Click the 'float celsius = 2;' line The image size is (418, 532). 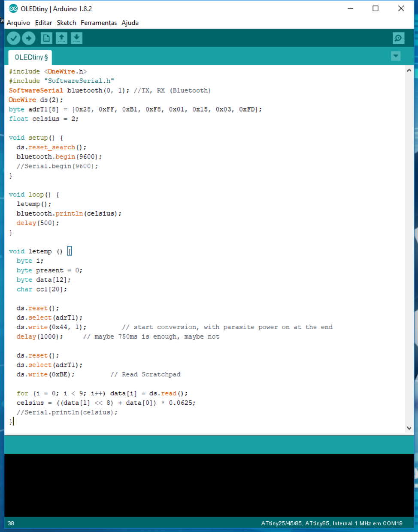click(x=44, y=119)
